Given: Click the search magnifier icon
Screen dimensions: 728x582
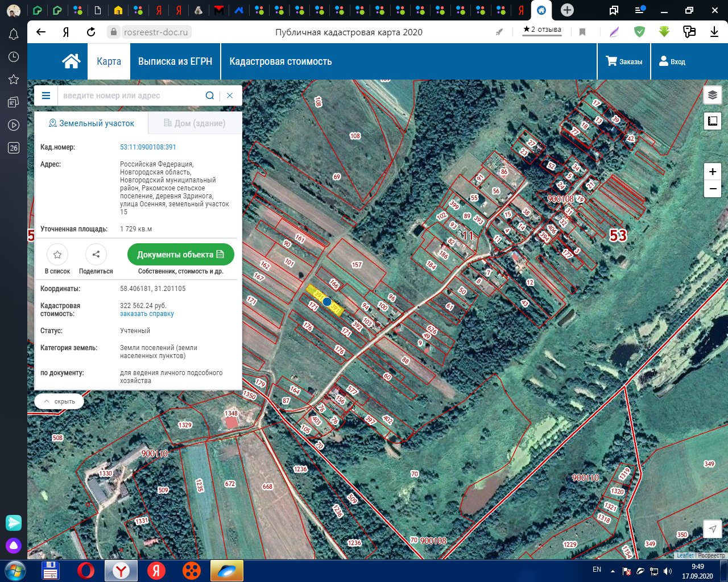Looking at the screenshot, I should (x=210, y=95).
